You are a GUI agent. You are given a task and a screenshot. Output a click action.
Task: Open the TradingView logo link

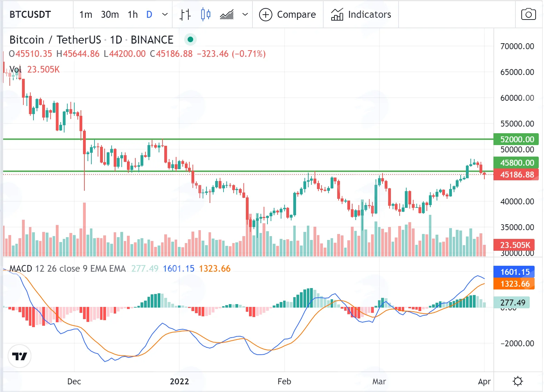click(20, 356)
